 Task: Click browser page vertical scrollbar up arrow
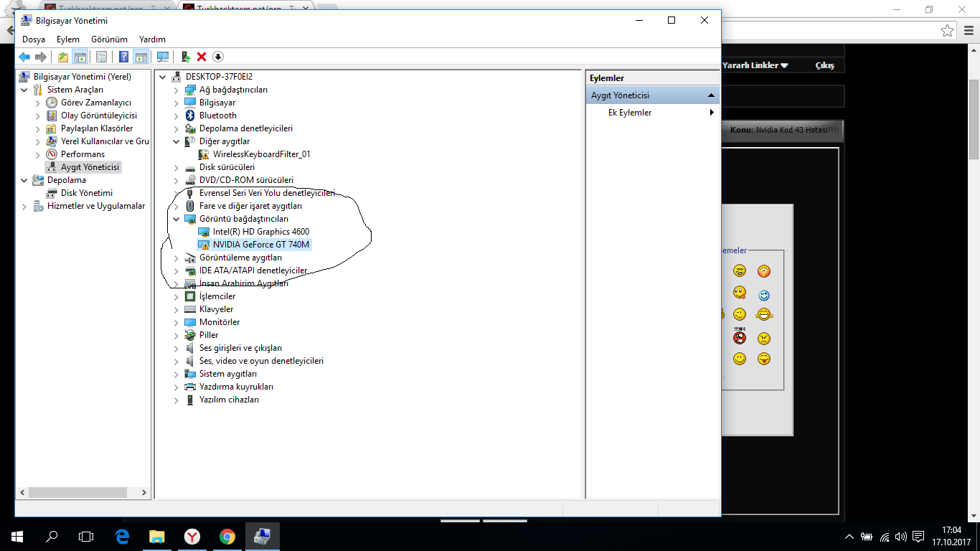pyautogui.click(x=974, y=50)
